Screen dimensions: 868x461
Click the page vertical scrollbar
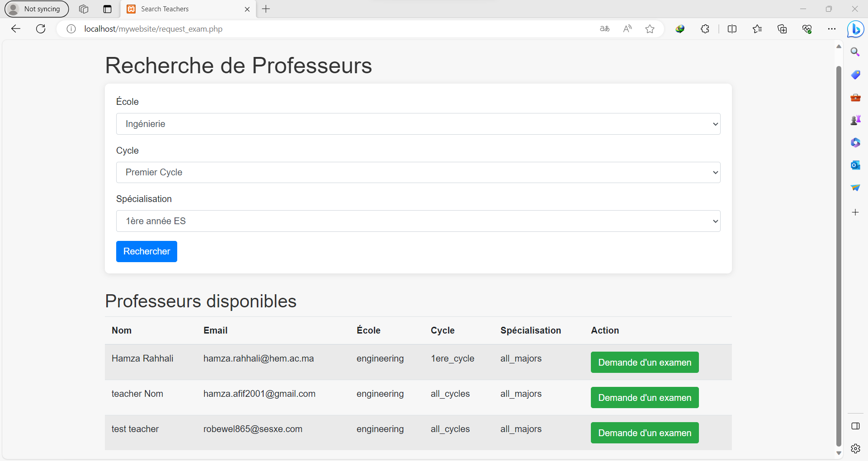[x=839, y=253]
